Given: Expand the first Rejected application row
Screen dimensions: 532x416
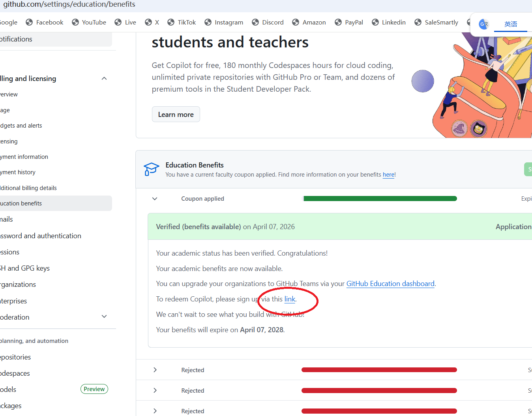Looking at the screenshot, I should tap(155, 370).
